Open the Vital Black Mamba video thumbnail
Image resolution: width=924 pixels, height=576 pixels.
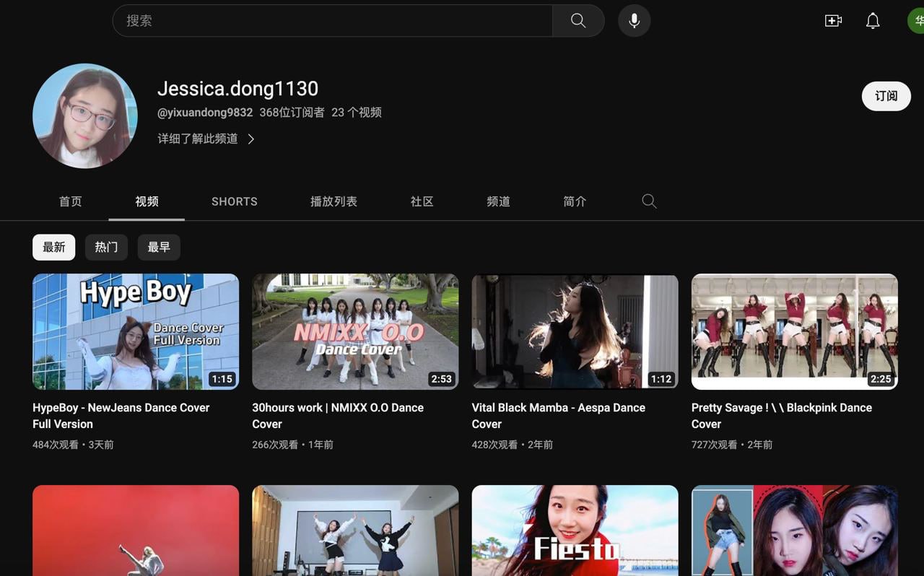pos(575,331)
